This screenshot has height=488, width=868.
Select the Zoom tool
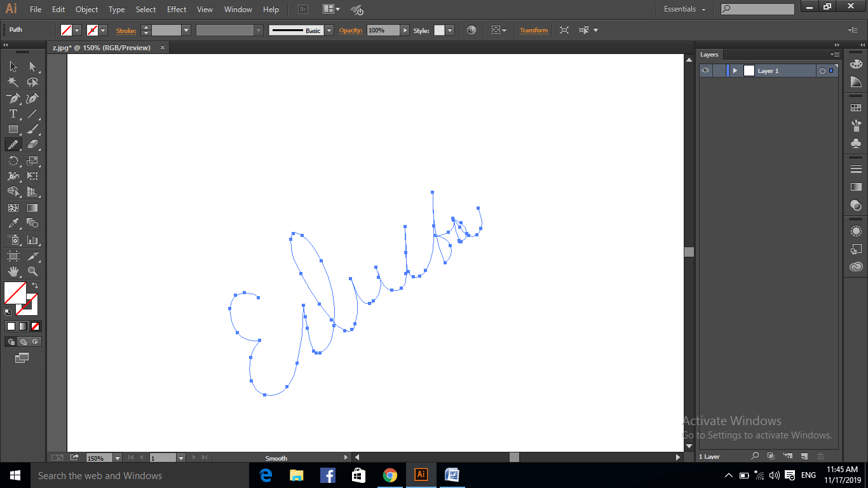33,271
